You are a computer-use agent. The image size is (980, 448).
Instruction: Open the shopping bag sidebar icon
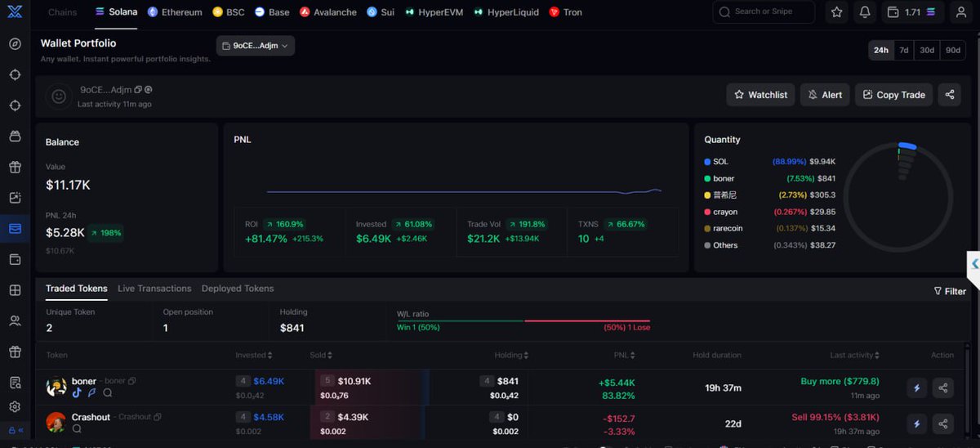click(x=15, y=136)
